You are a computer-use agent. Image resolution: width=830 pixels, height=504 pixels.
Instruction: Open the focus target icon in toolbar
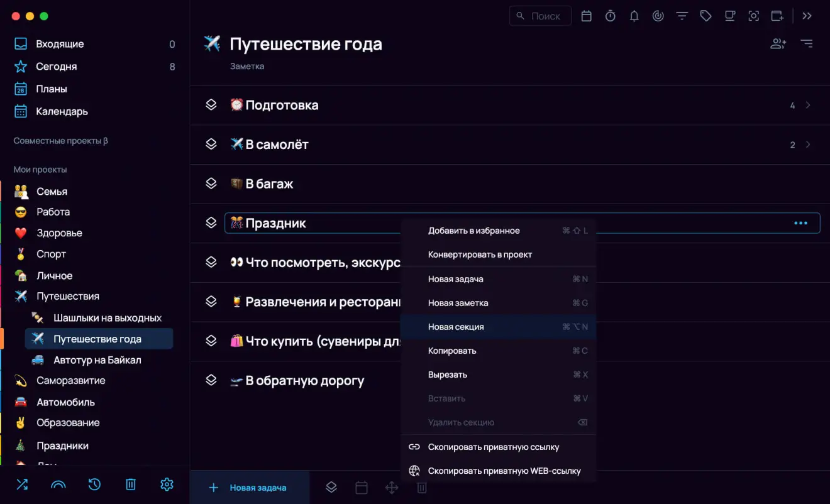tap(658, 16)
